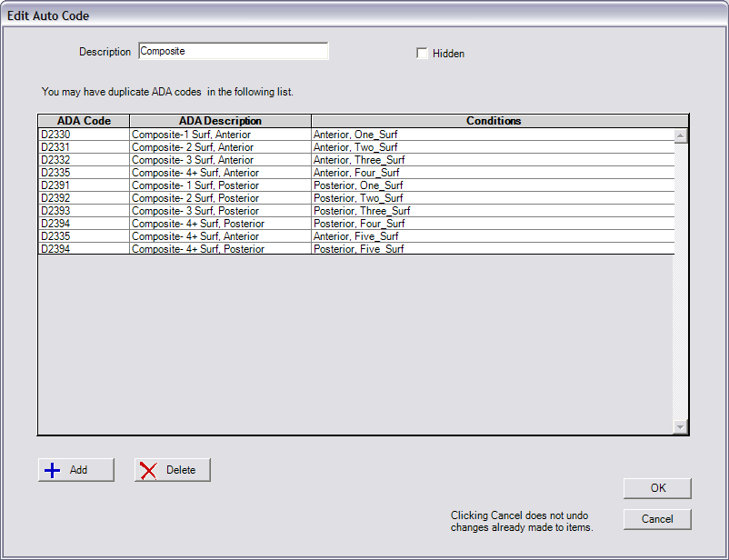The height and width of the screenshot is (560, 729).
Task: Click the Description text field
Action: (x=234, y=51)
